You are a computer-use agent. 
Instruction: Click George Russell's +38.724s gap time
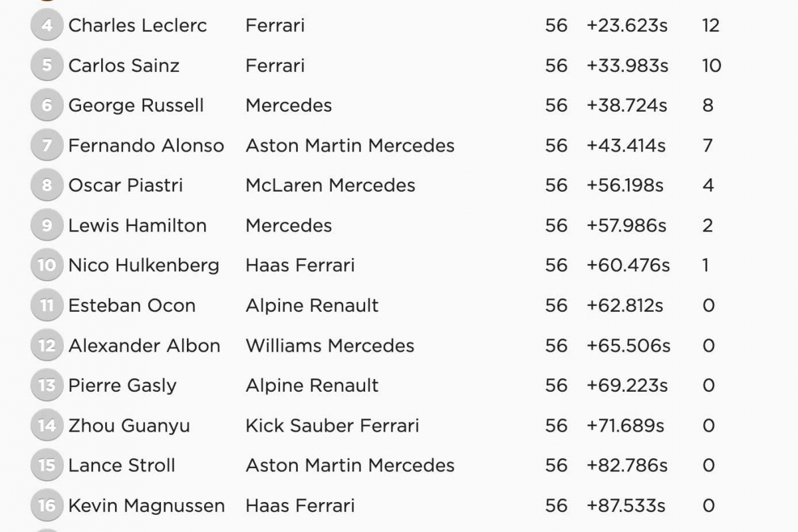pos(627,106)
